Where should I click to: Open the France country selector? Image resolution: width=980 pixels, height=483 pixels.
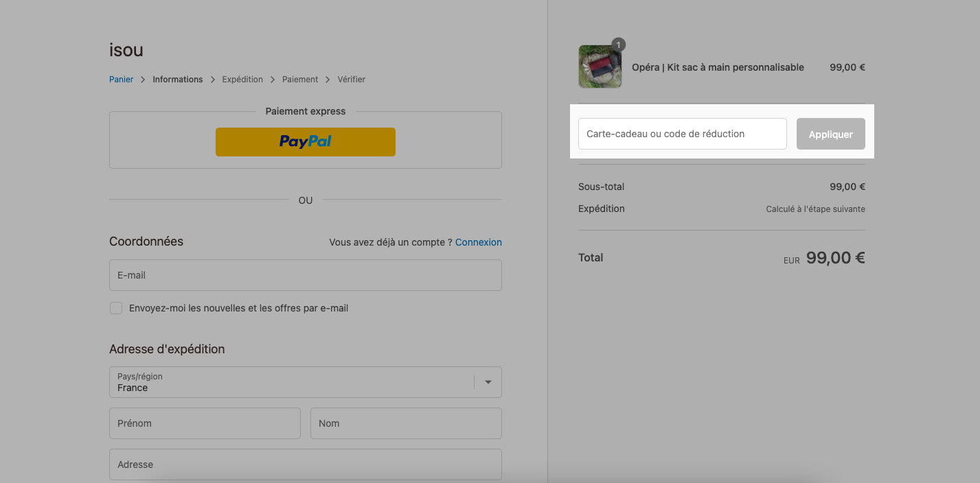coord(306,382)
